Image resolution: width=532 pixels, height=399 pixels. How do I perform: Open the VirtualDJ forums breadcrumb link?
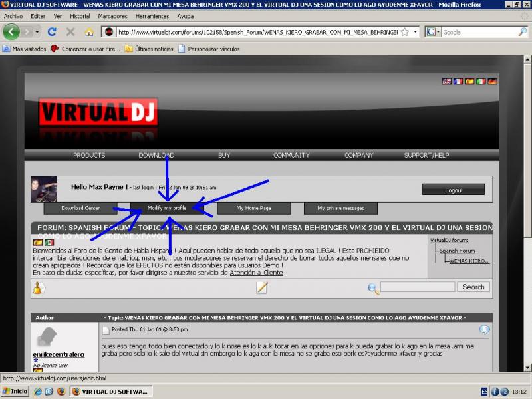[x=450, y=240]
